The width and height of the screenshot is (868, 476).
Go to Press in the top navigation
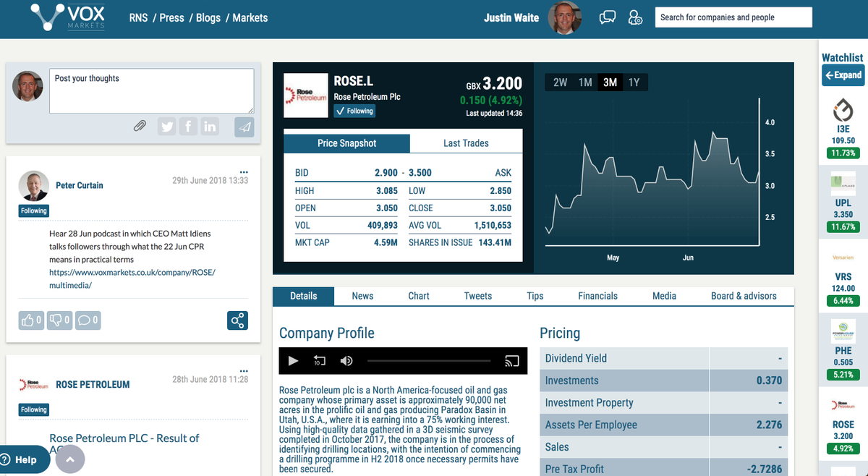click(x=171, y=17)
